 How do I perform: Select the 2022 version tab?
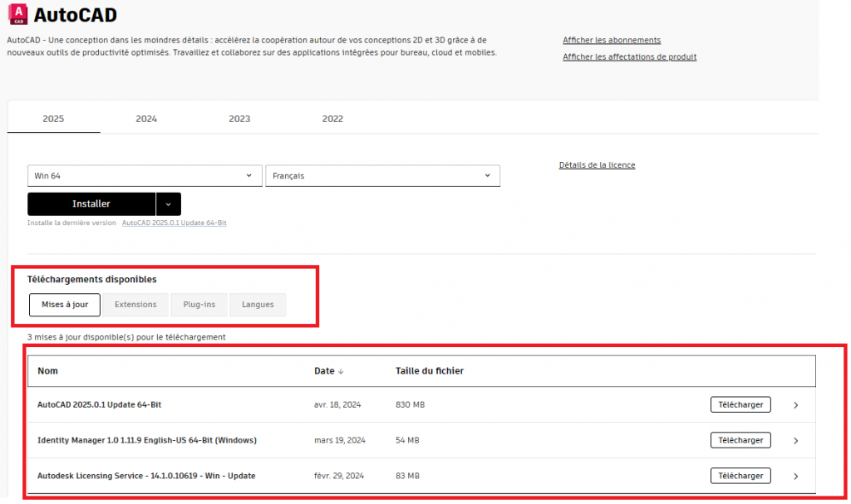tap(332, 119)
